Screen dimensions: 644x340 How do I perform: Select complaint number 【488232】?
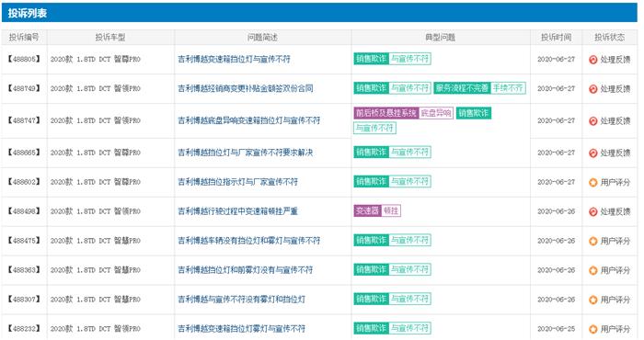pos(24,329)
